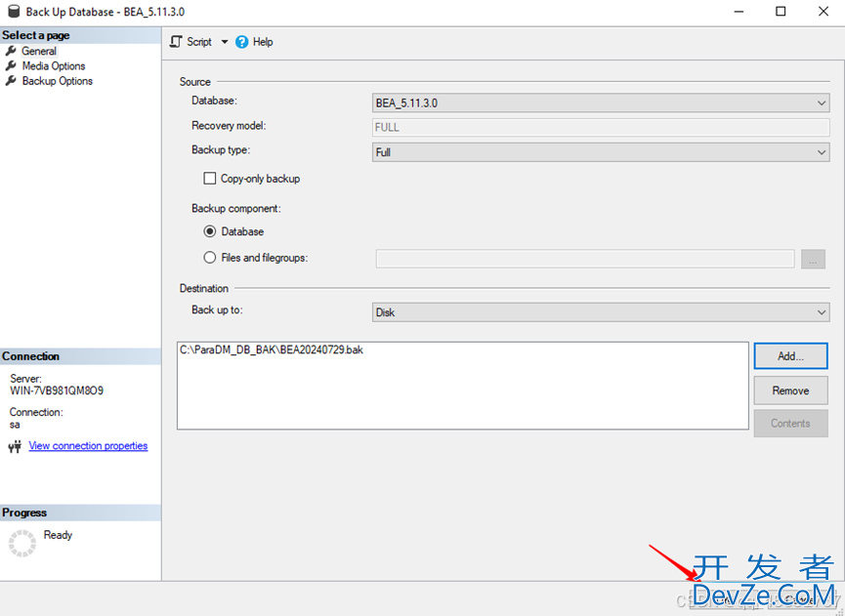The width and height of the screenshot is (845, 616).
Task: Click the Script toolbar button
Action: coord(190,42)
